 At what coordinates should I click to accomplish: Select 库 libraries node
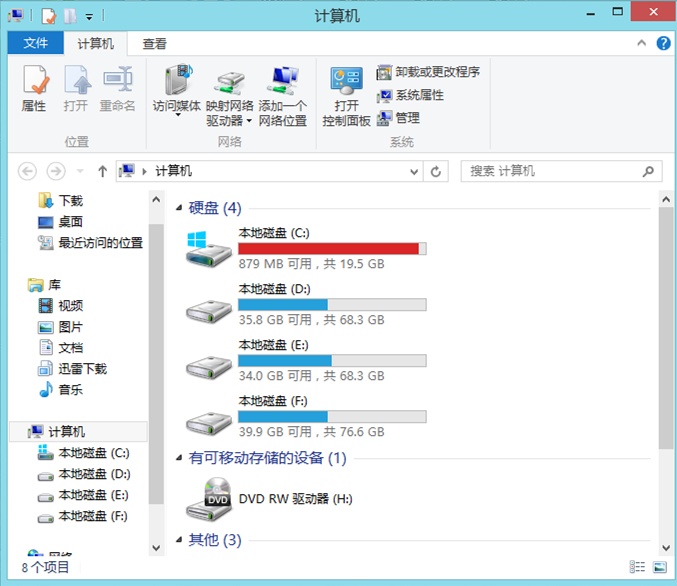pos(44,285)
